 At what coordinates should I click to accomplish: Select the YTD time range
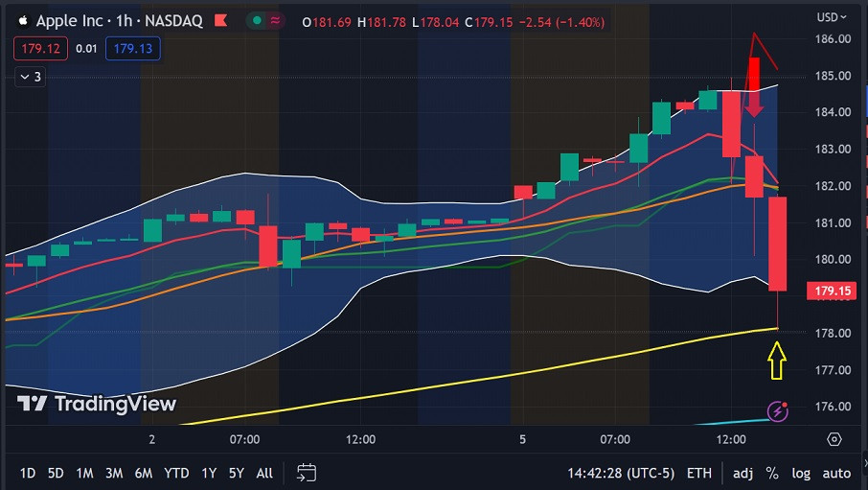pyautogui.click(x=176, y=473)
